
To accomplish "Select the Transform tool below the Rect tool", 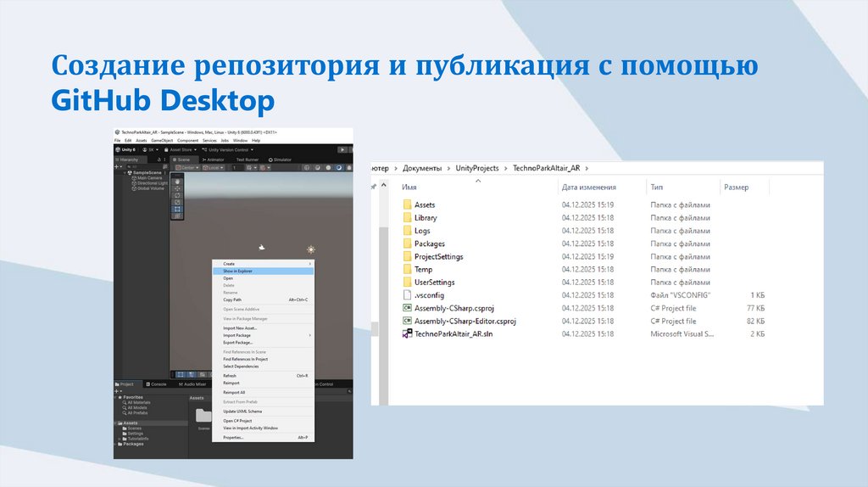I will [177, 216].
